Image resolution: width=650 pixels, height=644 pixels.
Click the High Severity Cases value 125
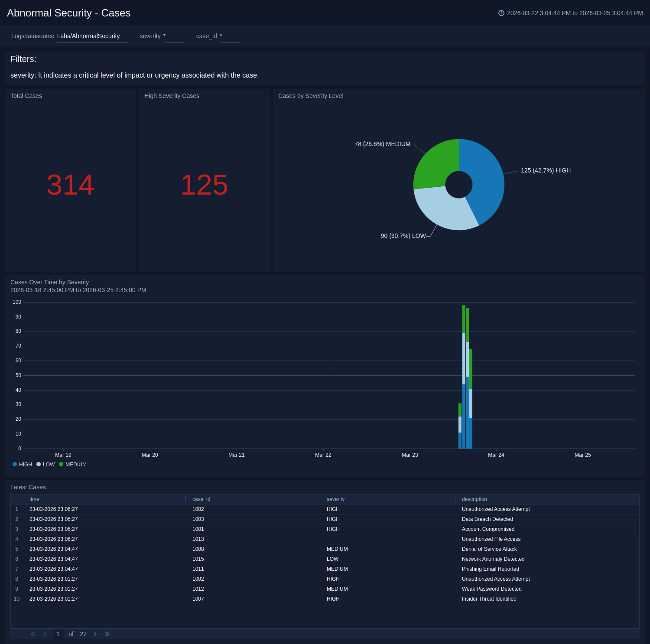tap(204, 185)
